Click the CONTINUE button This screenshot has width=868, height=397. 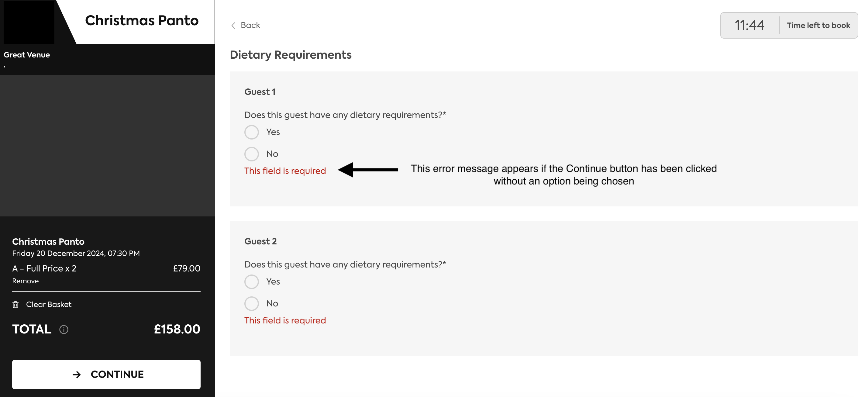coord(106,375)
